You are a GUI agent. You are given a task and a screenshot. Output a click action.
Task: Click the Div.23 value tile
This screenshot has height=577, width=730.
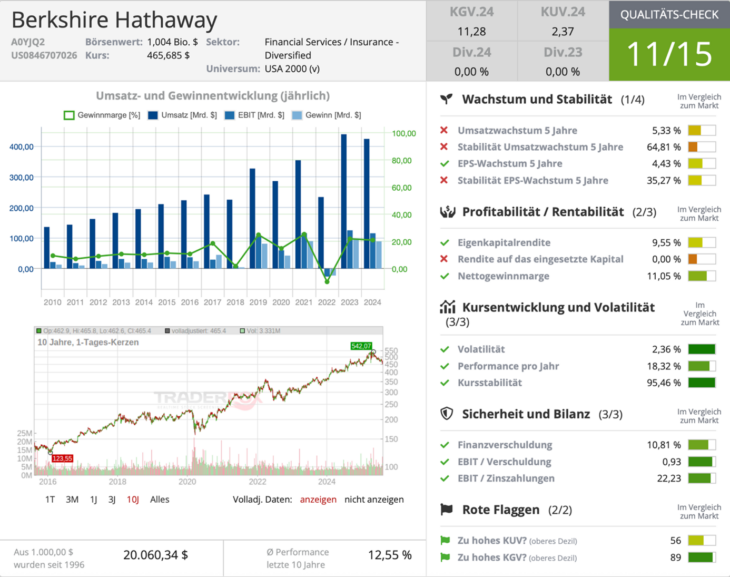coord(563,61)
